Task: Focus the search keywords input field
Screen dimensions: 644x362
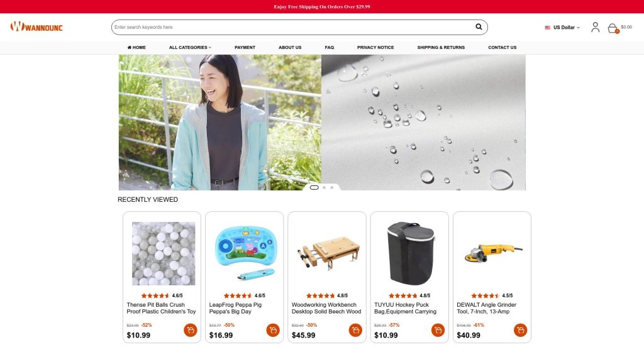Action: (292, 27)
